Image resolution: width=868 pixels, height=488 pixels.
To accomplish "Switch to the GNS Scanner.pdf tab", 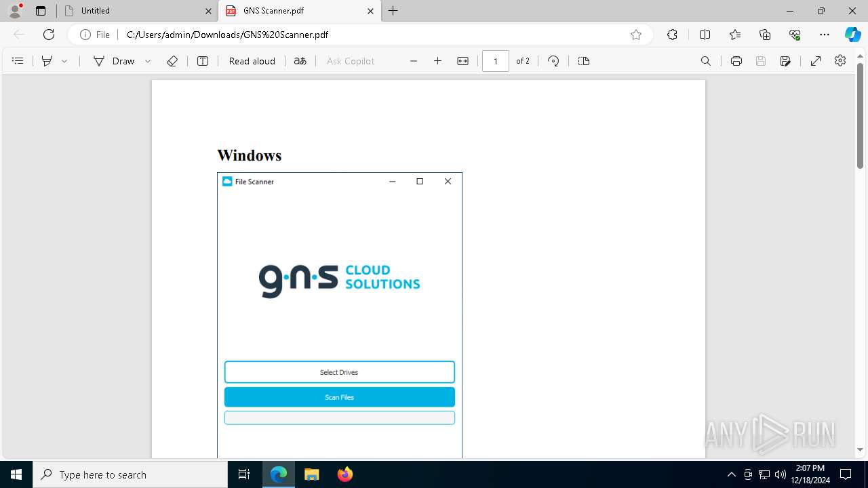I will coord(300,11).
